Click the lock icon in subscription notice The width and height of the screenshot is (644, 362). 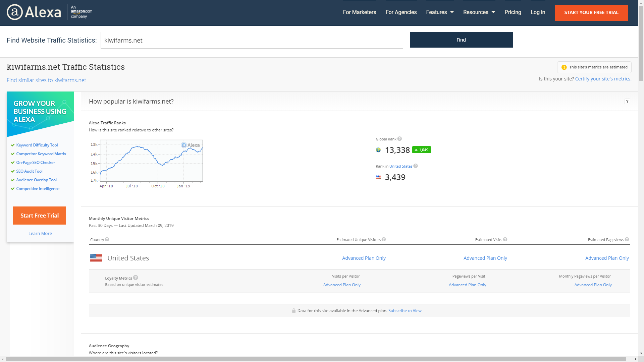tap(294, 311)
